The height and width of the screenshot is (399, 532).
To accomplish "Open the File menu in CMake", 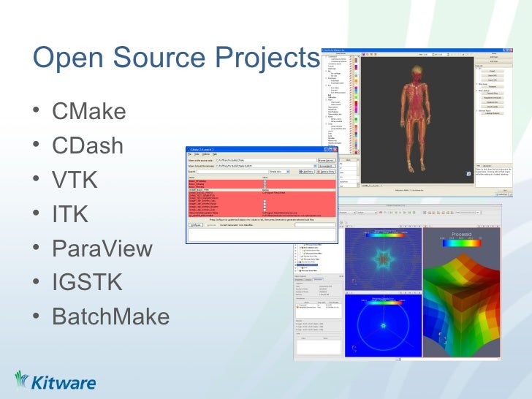I will click(188, 153).
